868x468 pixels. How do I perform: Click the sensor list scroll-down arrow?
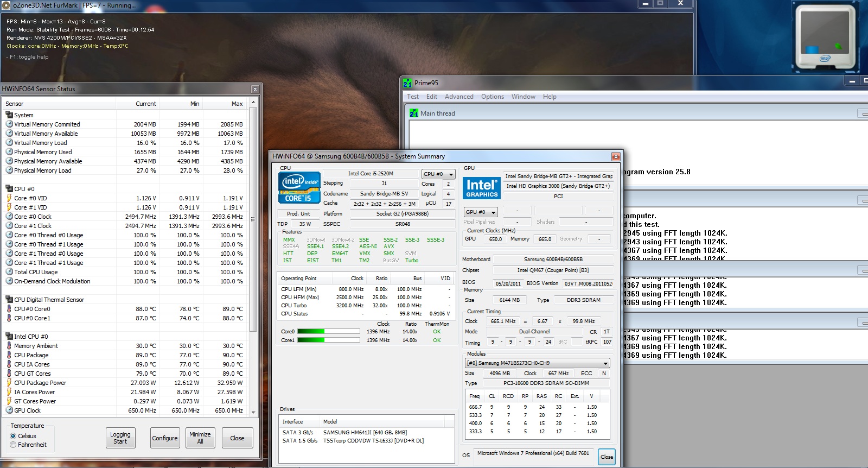(253, 412)
